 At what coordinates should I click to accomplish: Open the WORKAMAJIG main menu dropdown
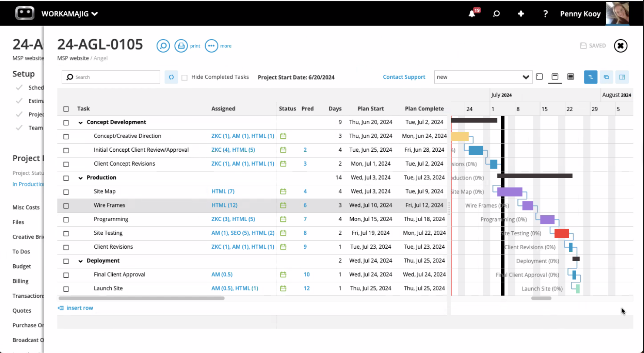pos(70,14)
